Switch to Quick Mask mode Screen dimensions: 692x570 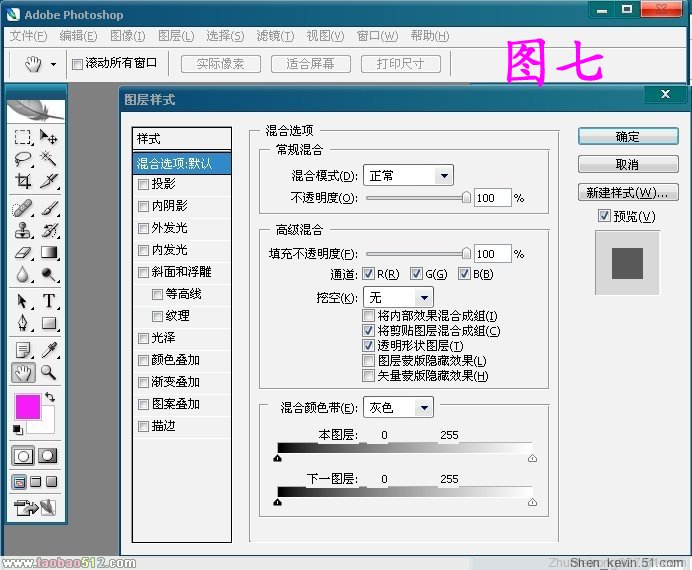click(x=48, y=455)
